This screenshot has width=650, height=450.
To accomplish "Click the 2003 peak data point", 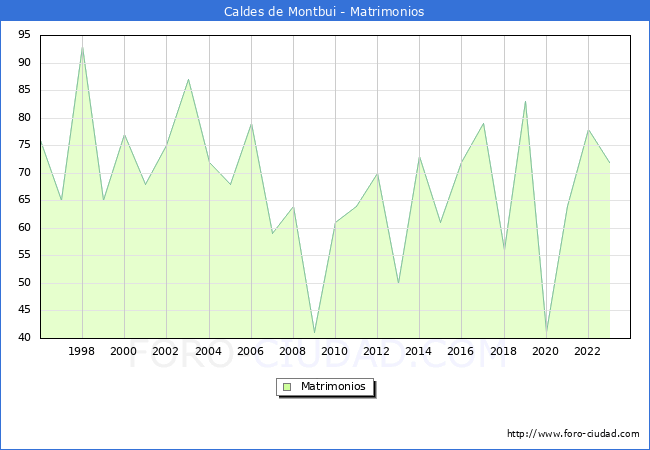I will (188, 80).
